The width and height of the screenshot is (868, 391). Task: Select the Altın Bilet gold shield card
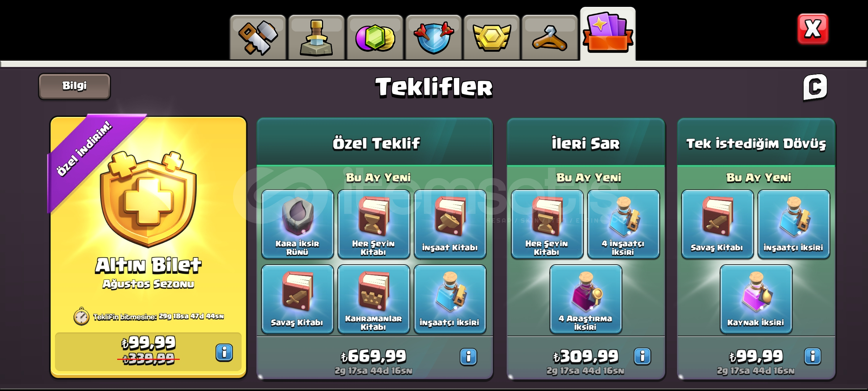[x=148, y=247]
